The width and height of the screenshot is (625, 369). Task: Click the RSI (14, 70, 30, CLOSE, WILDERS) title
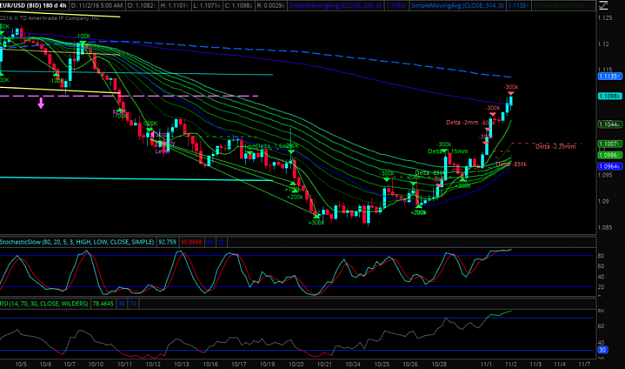point(44,304)
